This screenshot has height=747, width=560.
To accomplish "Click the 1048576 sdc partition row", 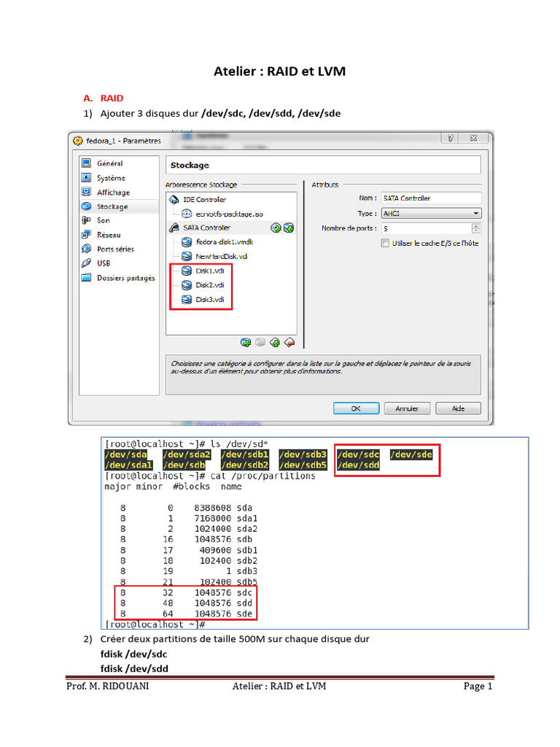I will click(186, 592).
